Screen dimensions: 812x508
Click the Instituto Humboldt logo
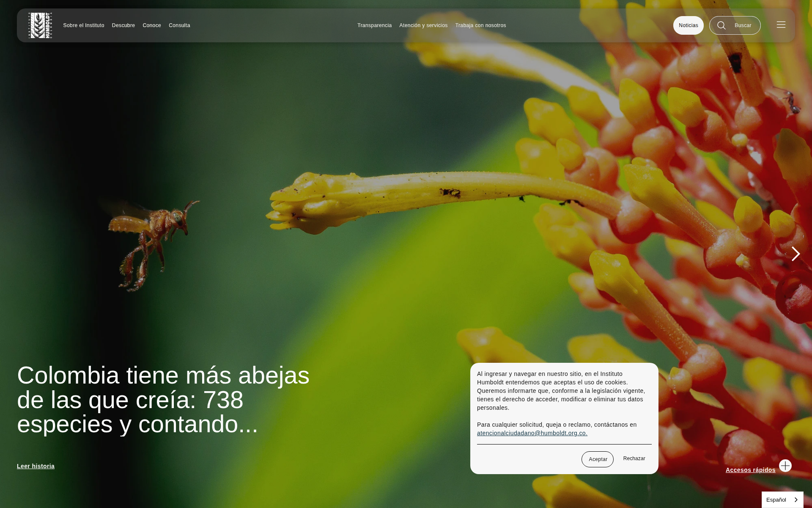coord(40,25)
